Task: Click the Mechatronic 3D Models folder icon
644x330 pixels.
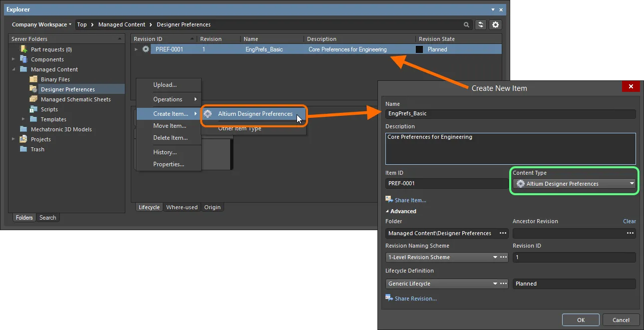Action: click(23, 129)
